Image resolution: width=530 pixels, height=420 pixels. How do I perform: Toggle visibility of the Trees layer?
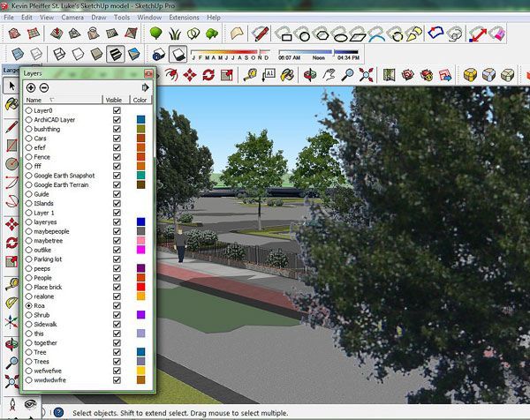pos(117,361)
